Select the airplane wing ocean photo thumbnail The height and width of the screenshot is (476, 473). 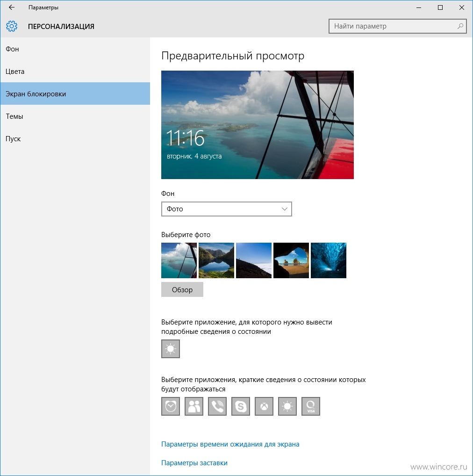[179, 260]
